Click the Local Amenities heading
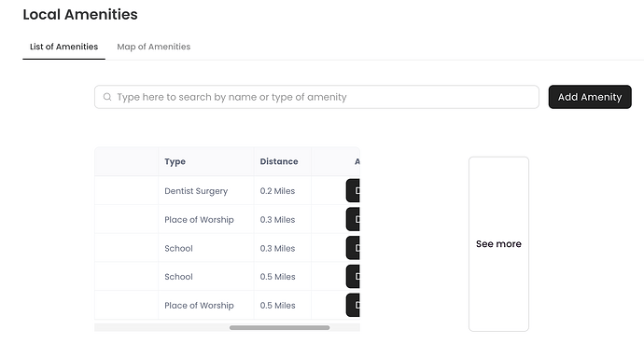644x357 pixels. tap(80, 14)
